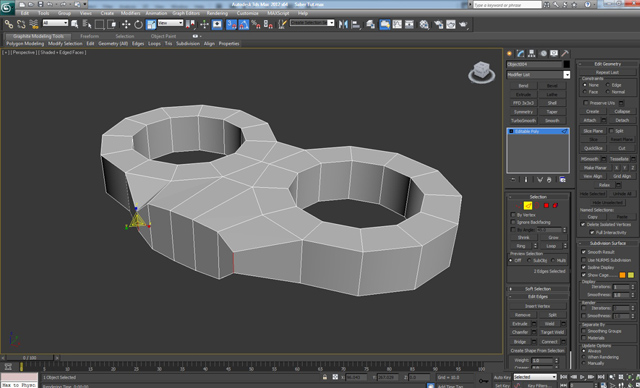
Task: Select the Link tool in main toolbar
Action: click(x=9, y=24)
